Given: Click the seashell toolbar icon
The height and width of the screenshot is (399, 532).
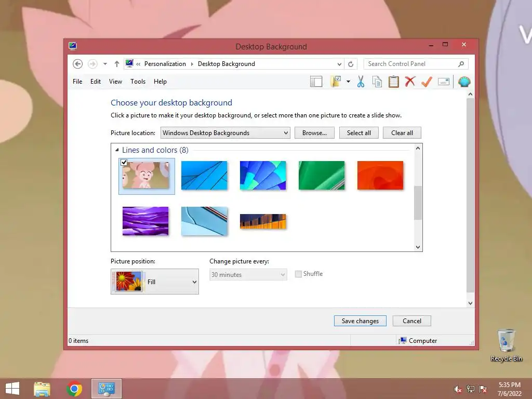Looking at the screenshot, I should pyautogui.click(x=464, y=82).
